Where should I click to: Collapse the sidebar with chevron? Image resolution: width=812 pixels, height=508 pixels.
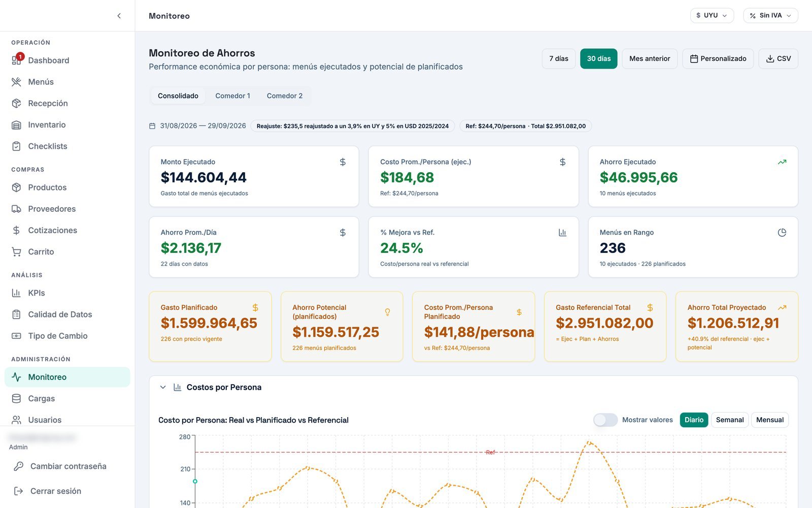click(119, 16)
